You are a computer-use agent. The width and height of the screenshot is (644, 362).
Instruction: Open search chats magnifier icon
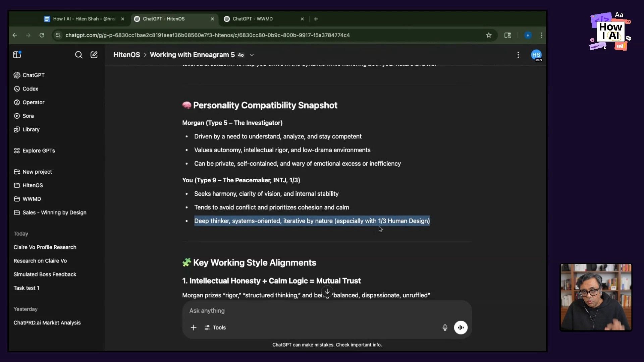point(78,55)
